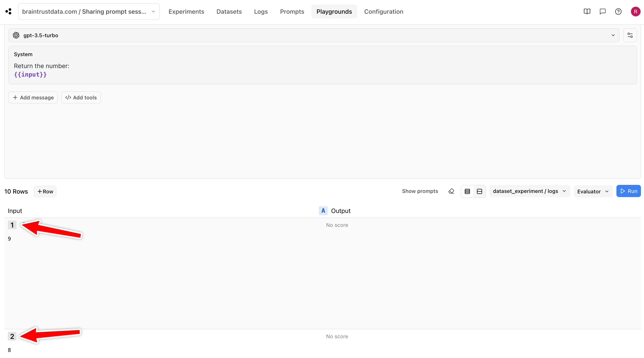Image resolution: width=644 pixels, height=358 pixels.
Task: Click the Braintrust logo icon
Action: 8,12
